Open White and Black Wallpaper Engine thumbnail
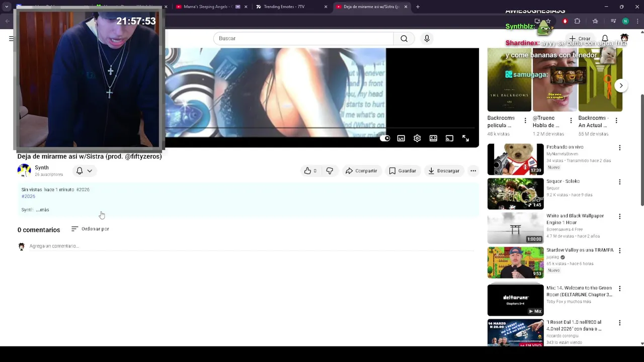Screen dimensions: 644x362 [x=515, y=228]
